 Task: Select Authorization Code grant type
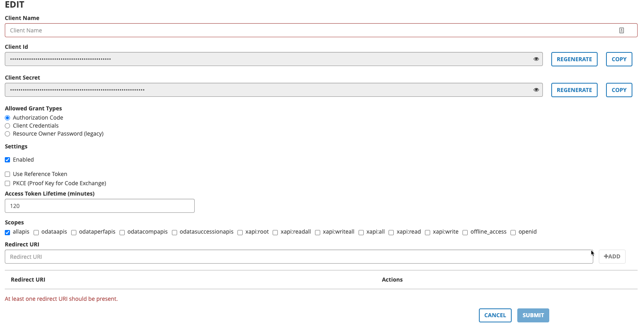click(7, 118)
